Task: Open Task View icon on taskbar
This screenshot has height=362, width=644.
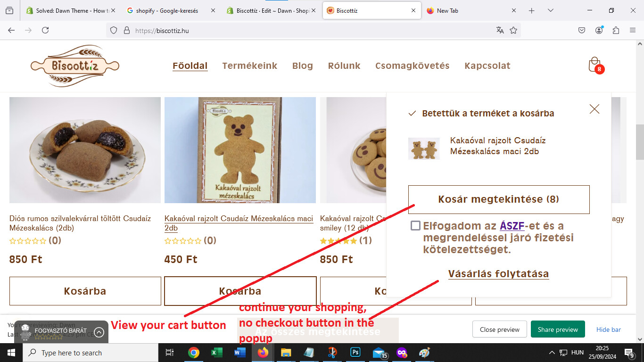Action: coord(170,353)
